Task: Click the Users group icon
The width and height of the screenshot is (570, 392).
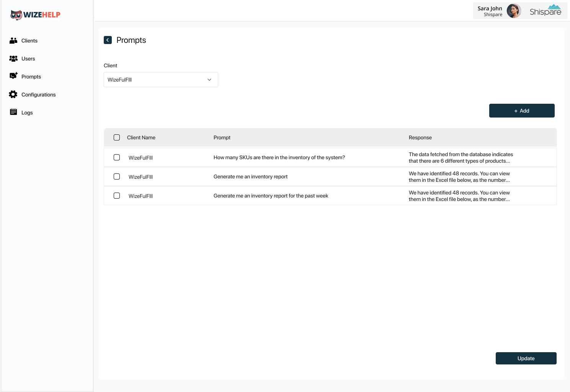Action: (x=13, y=59)
